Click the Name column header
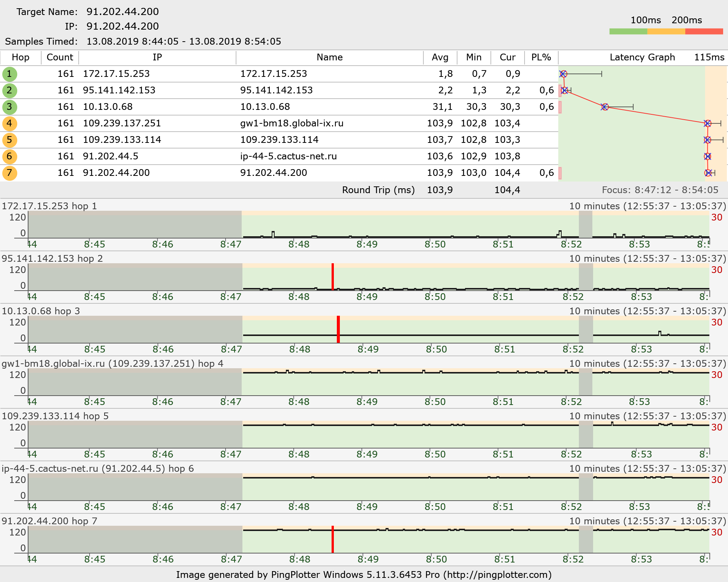The image size is (728, 582). click(330, 57)
